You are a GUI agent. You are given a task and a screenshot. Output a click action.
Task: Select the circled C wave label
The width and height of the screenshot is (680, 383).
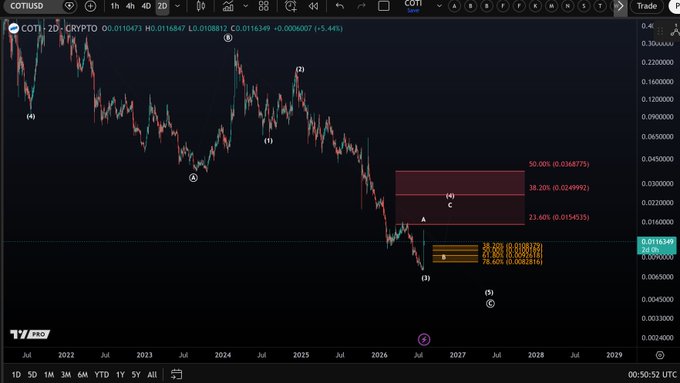click(x=490, y=304)
